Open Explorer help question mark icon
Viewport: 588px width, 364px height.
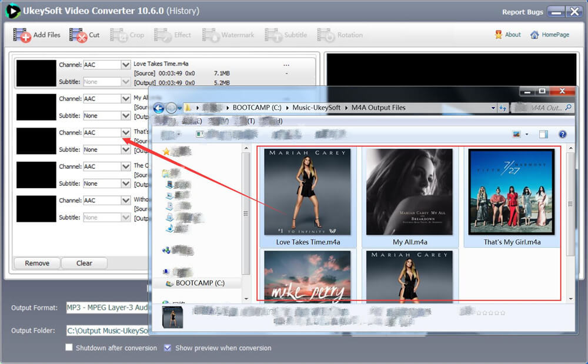(562, 135)
